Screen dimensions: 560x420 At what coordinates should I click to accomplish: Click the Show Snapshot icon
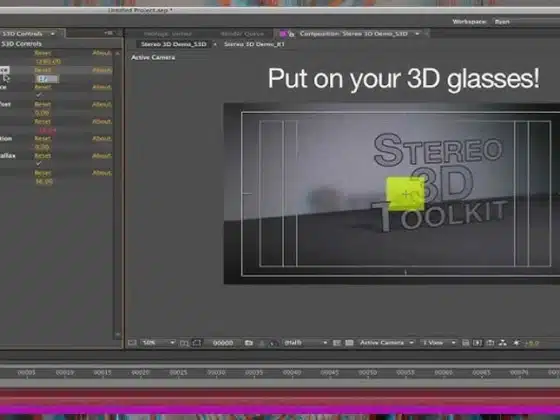coord(261,343)
